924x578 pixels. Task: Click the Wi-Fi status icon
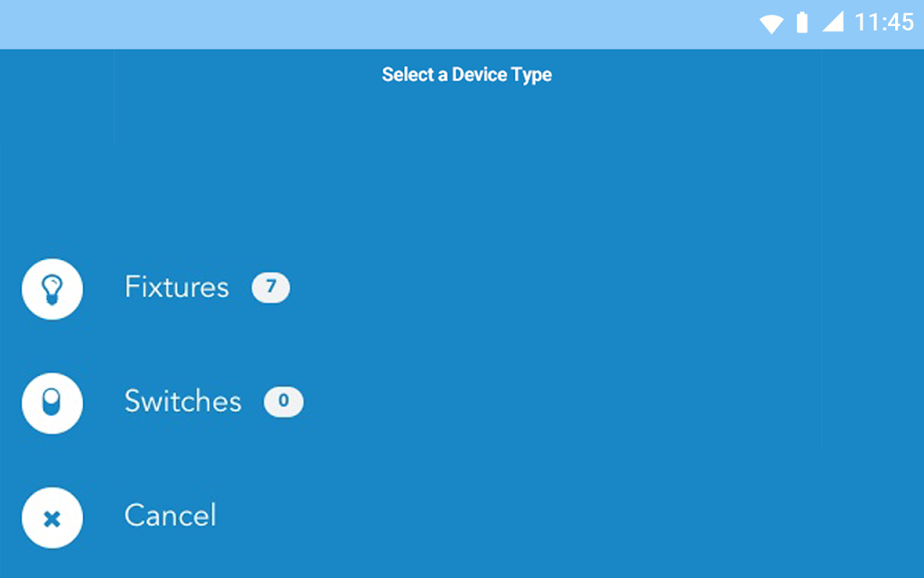(771, 23)
